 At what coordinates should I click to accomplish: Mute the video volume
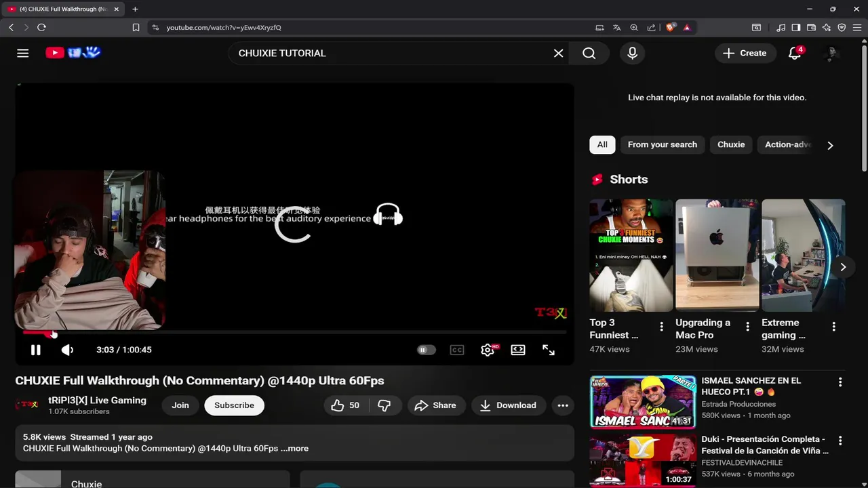(x=67, y=350)
